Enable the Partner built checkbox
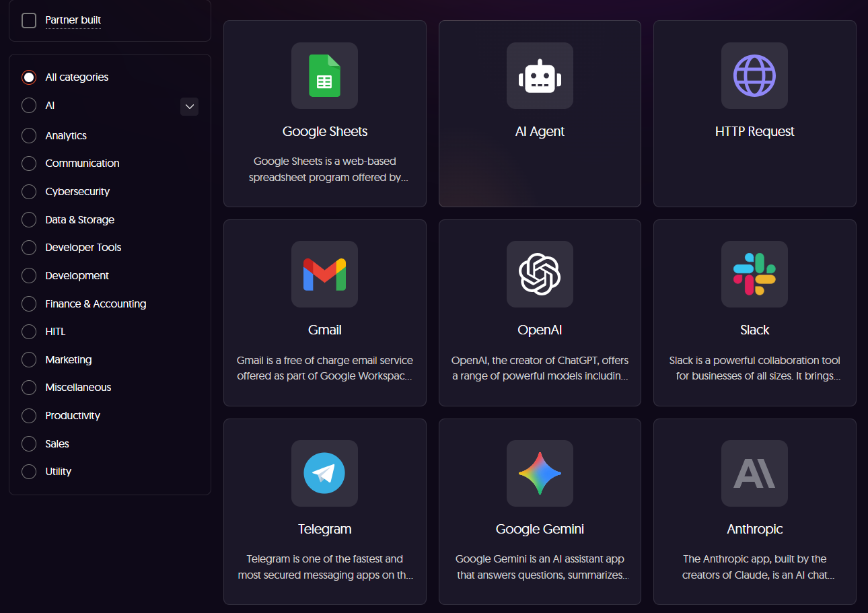 click(29, 20)
